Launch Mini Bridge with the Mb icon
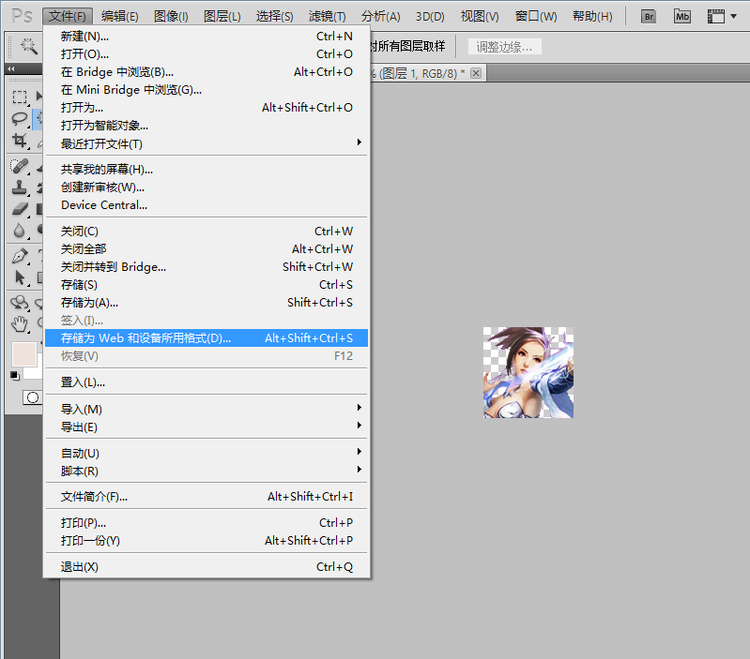The image size is (750, 659). pyautogui.click(x=682, y=17)
